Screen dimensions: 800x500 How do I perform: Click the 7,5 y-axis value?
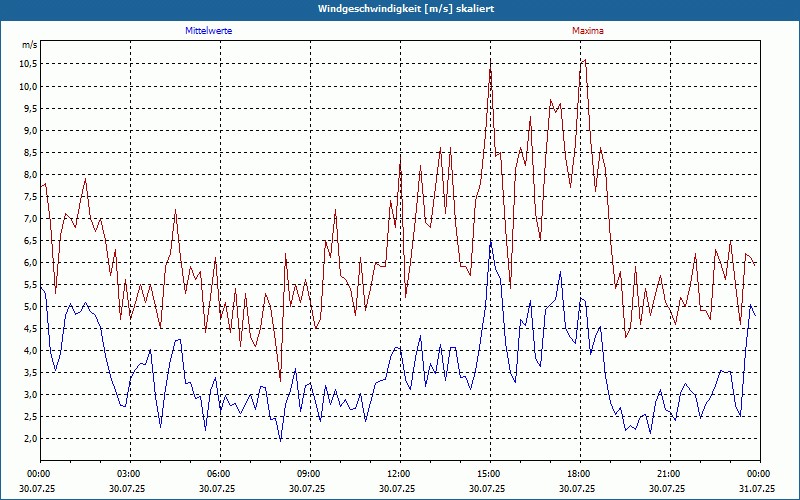tap(30, 196)
